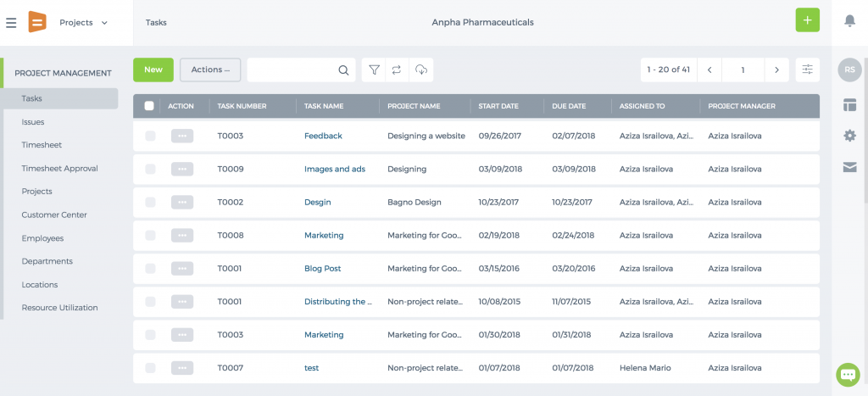Open the green chat bubble widget

click(848, 375)
